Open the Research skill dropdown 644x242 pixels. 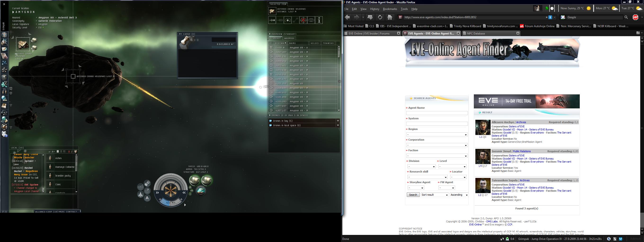[428, 177]
